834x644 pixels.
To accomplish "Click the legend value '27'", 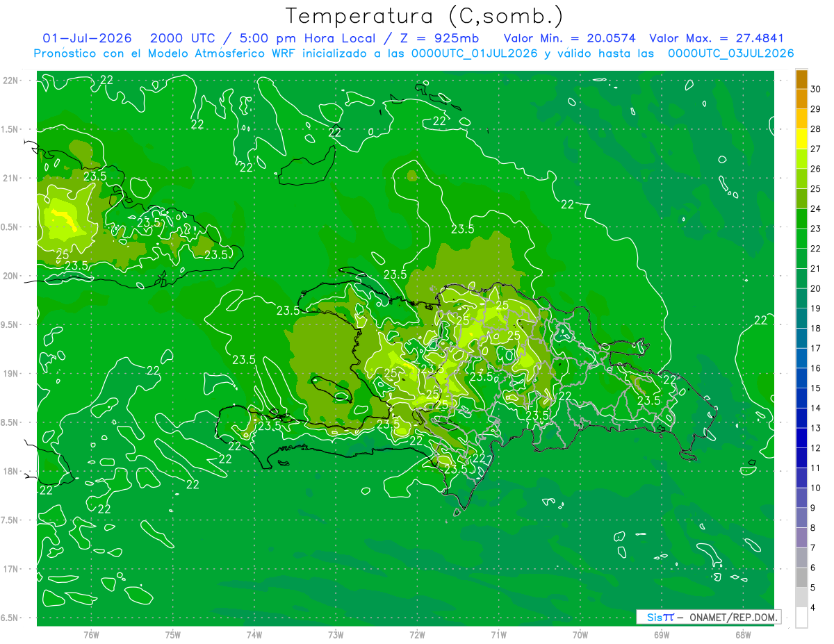I will pyautogui.click(x=816, y=149).
